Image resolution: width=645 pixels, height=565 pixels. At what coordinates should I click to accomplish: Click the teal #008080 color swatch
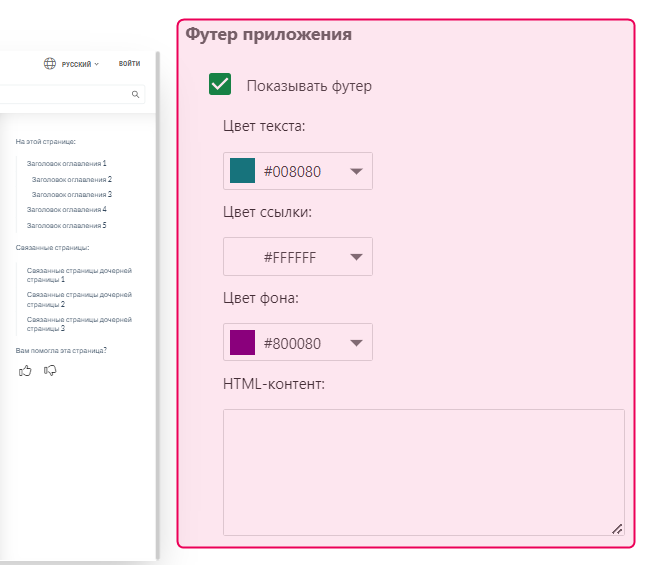pyautogui.click(x=243, y=171)
